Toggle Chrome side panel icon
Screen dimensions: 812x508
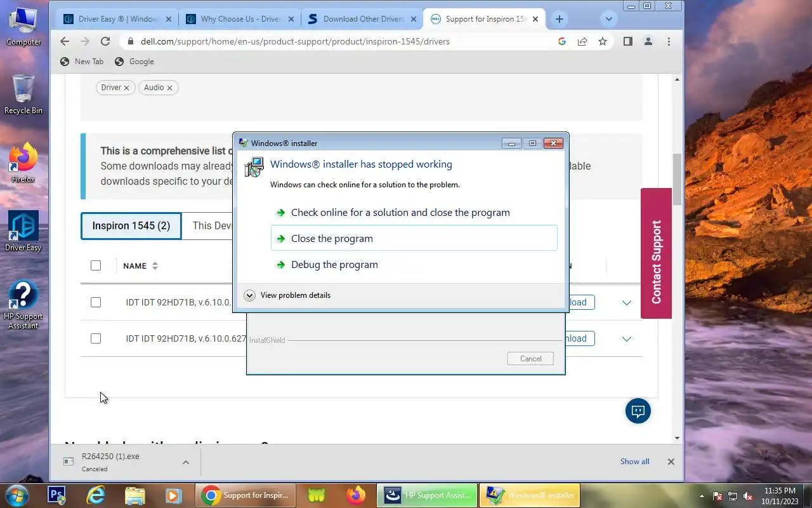coord(627,41)
